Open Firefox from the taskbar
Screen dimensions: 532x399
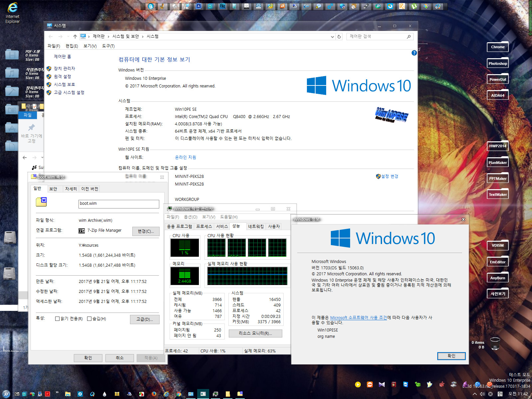coord(154,394)
